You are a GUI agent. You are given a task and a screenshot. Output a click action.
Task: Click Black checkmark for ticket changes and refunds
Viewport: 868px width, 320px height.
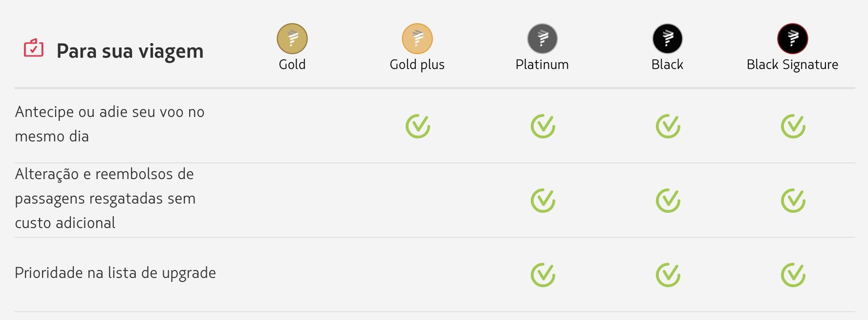click(668, 201)
